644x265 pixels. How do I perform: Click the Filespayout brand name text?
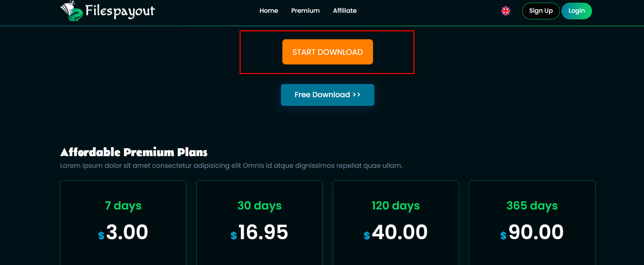[120, 11]
